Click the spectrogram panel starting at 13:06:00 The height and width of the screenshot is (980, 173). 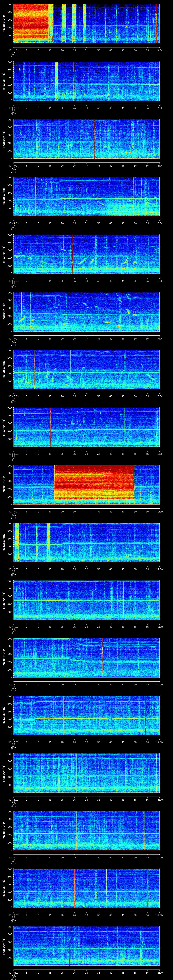tap(86, 312)
